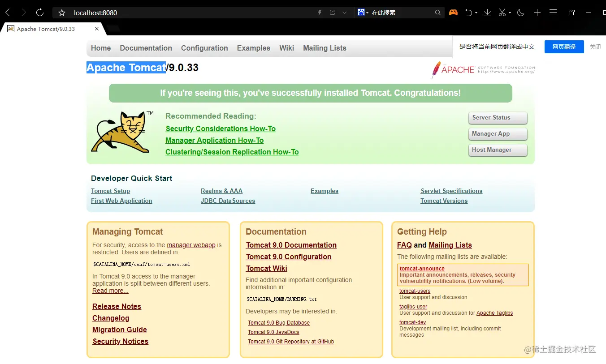This screenshot has height=364, width=606.
Task: Reload the page with refresh icon
Action: point(40,13)
